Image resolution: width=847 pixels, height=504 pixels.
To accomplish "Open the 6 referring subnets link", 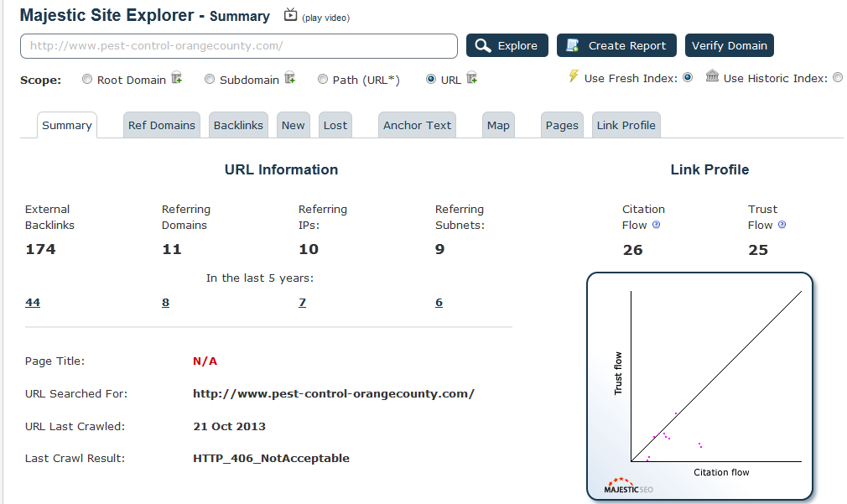I will point(439,303).
